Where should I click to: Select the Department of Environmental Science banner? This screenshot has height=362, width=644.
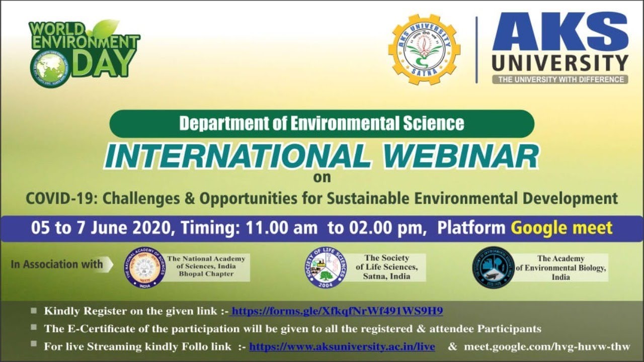point(321,124)
